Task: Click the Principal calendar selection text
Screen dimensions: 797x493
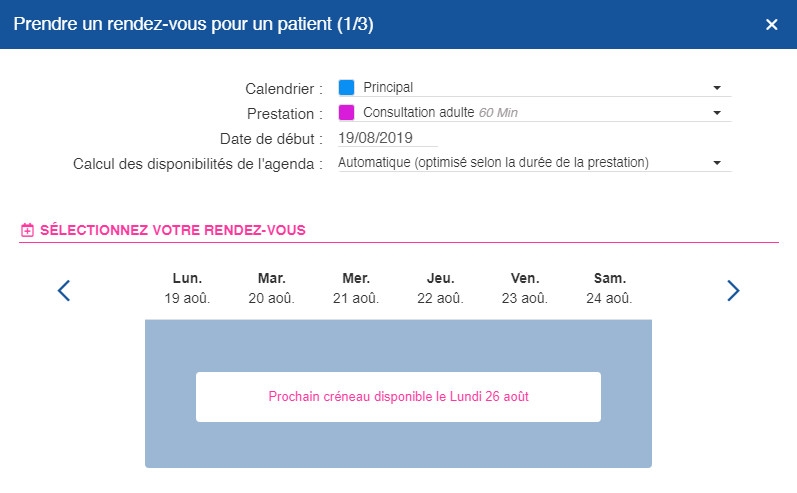Action: coord(388,87)
